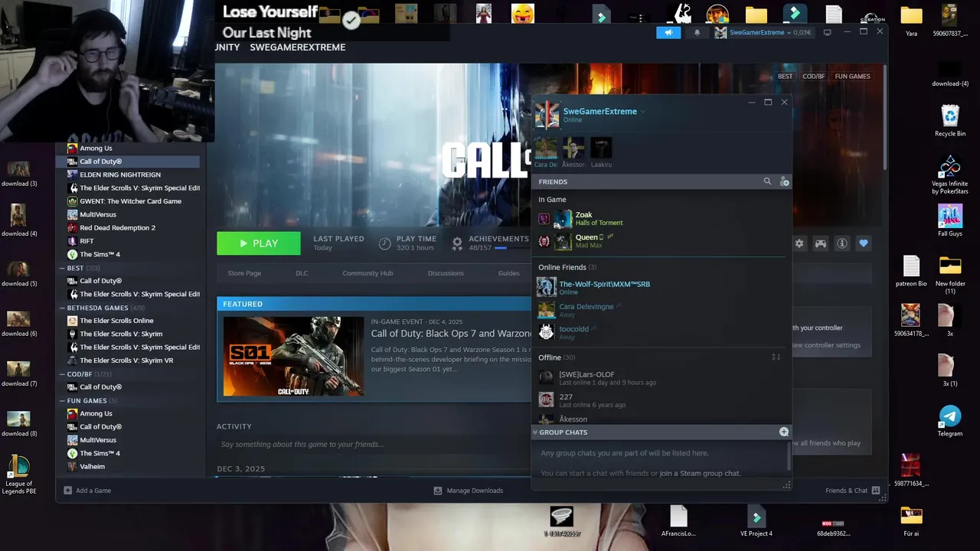This screenshot has height=551, width=980.
Task: Open Friends & Chat at bottom right
Action: [x=852, y=491]
